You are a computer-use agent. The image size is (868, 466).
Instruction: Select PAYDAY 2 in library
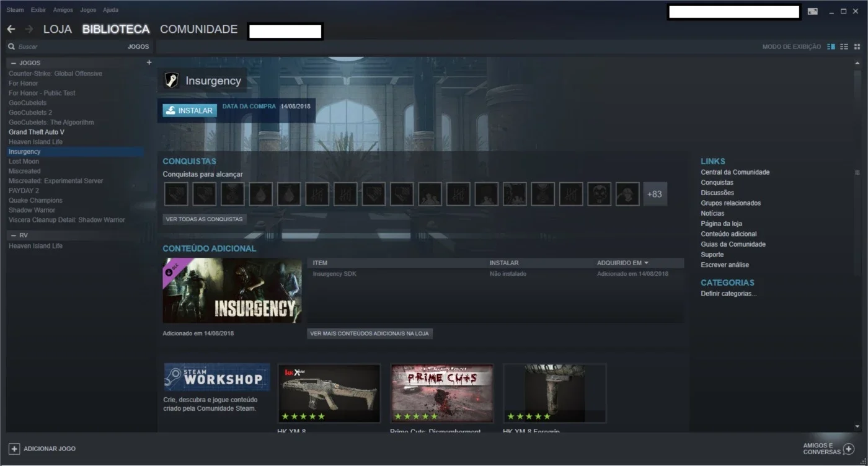(x=24, y=191)
